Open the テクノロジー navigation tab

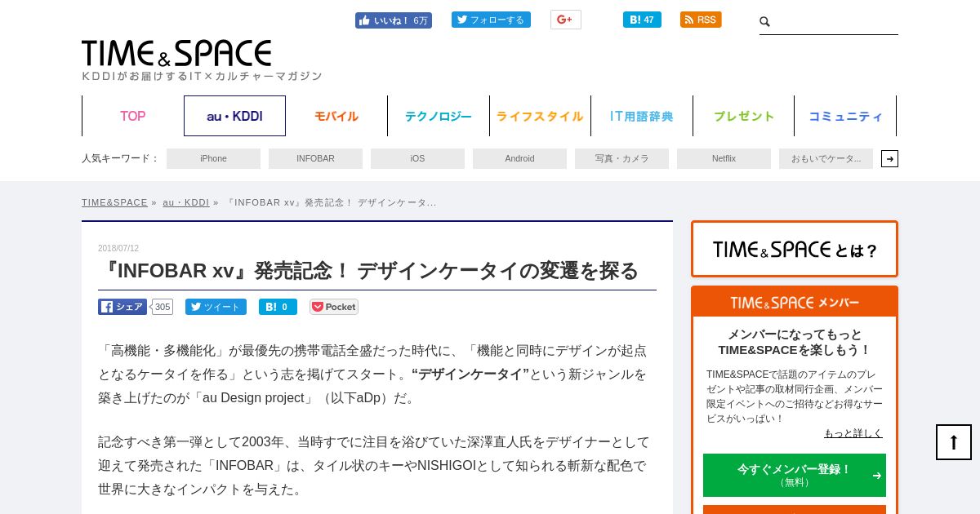439,116
